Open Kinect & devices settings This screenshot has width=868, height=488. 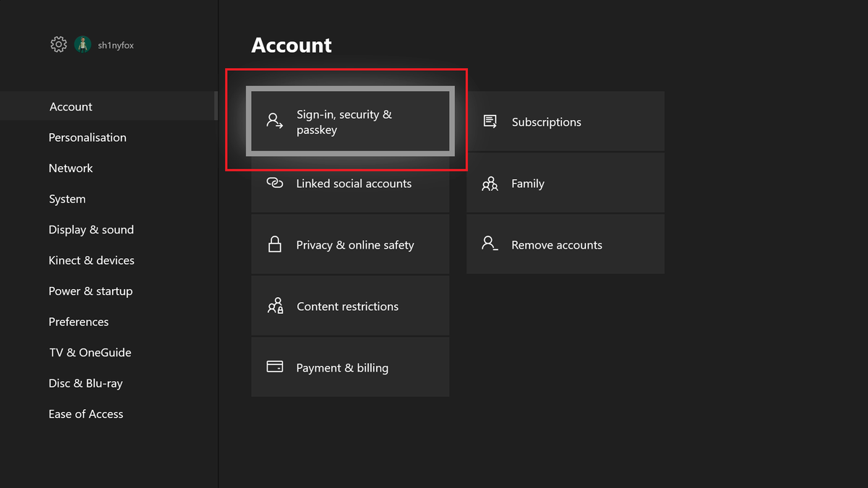91,260
